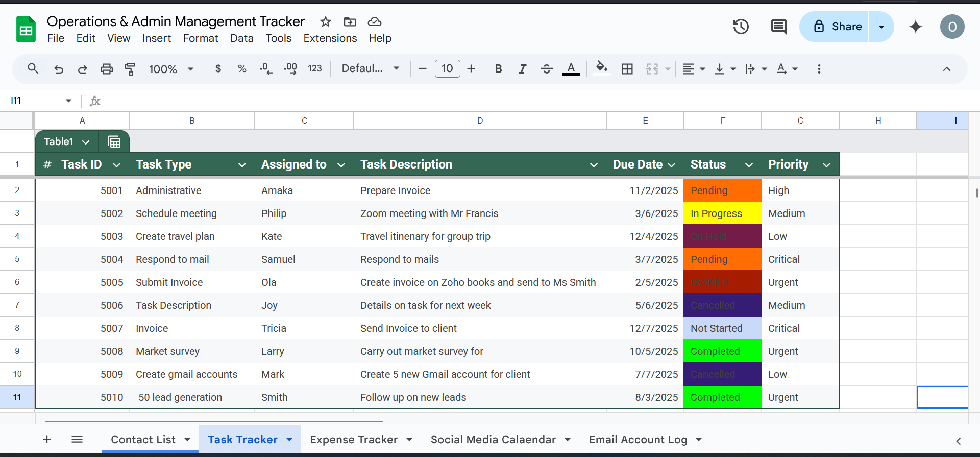This screenshot has height=457, width=980.
Task: Expand the Table1 menu chevron
Action: coord(86,142)
